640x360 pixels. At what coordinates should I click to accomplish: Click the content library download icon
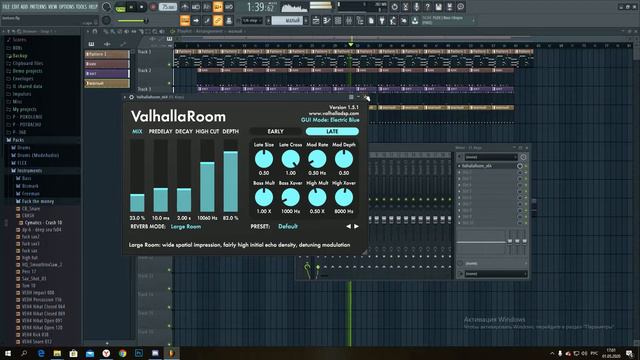415,20
